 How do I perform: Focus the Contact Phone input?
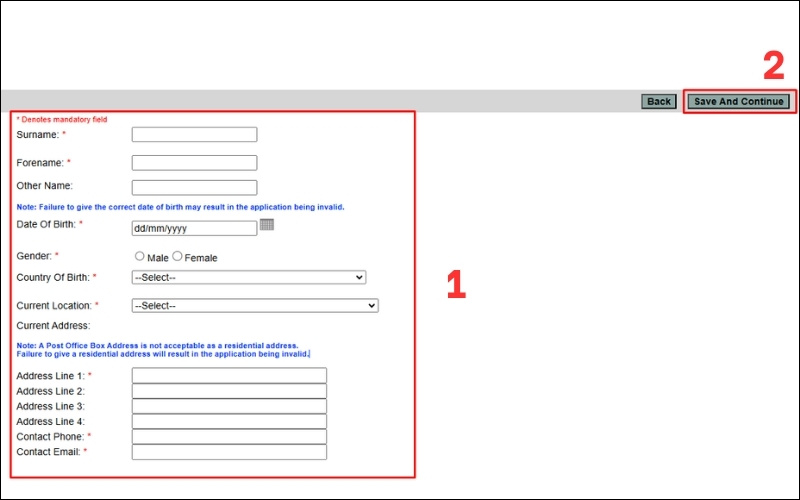(229, 437)
